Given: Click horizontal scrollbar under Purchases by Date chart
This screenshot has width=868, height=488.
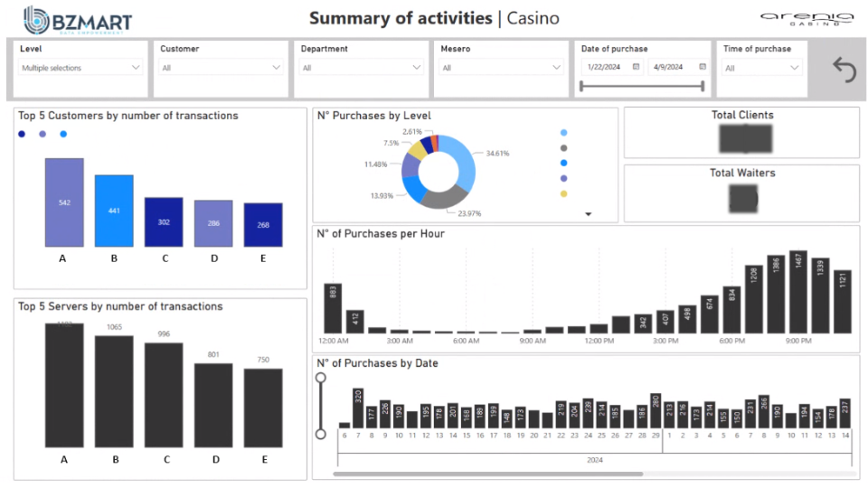Looking at the screenshot, I should (487, 474).
